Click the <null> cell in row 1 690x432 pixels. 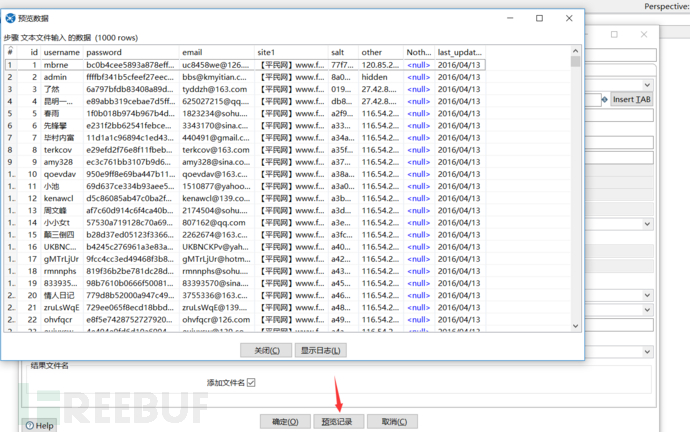point(418,65)
